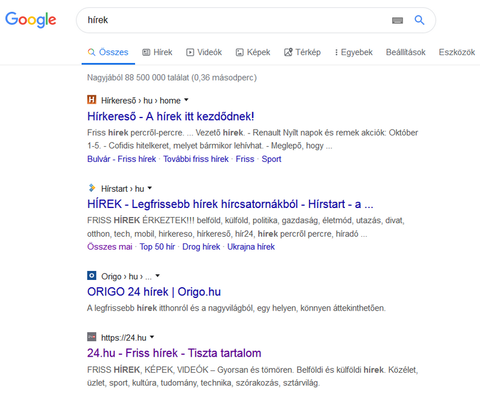Screen dimensions: 480x407
Task: Click the 24.hu favicon
Action: 92,337
